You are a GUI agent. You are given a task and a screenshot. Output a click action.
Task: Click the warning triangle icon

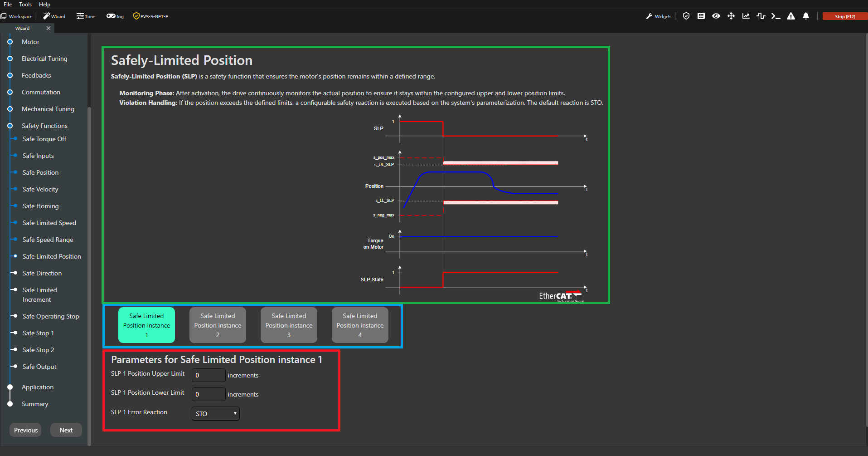[791, 16]
